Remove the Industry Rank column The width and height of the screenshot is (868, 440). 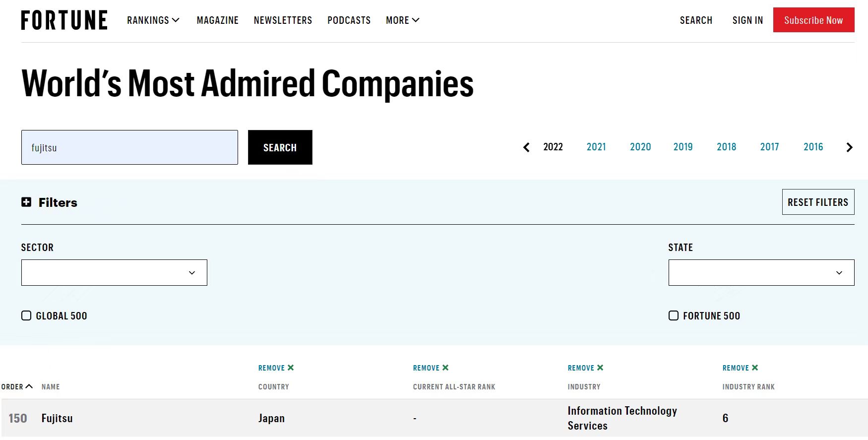(741, 368)
